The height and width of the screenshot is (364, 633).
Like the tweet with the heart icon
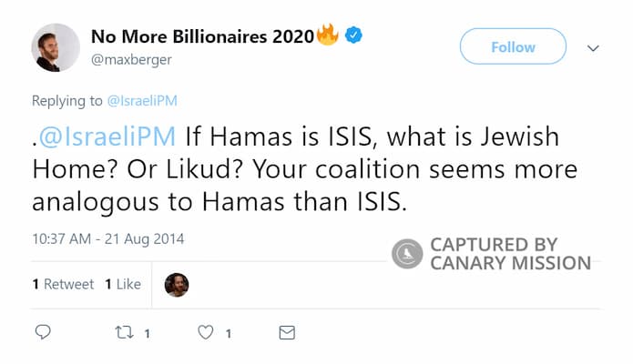pos(205,333)
